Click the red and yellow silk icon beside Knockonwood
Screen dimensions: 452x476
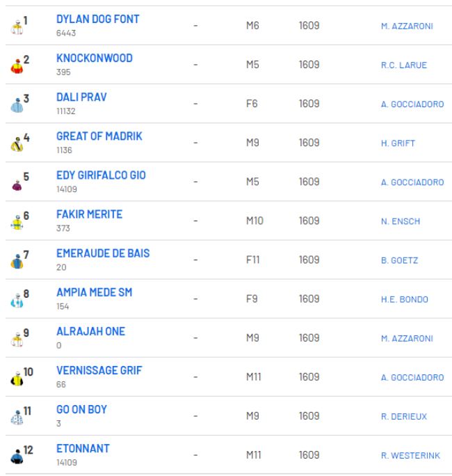click(17, 68)
